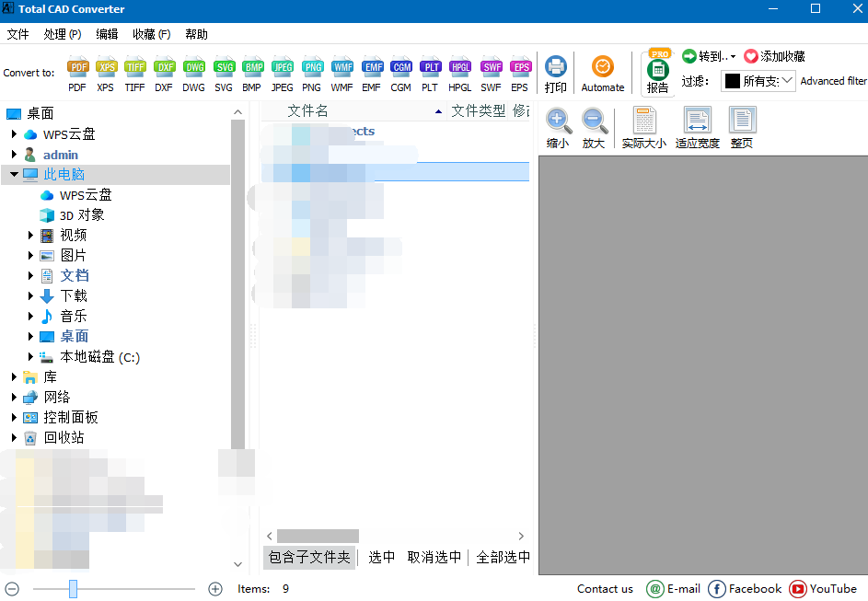The width and height of the screenshot is (868, 601).
Task: Open the 帮助 menu
Action: pyautogui.click(x=196, y=34)
